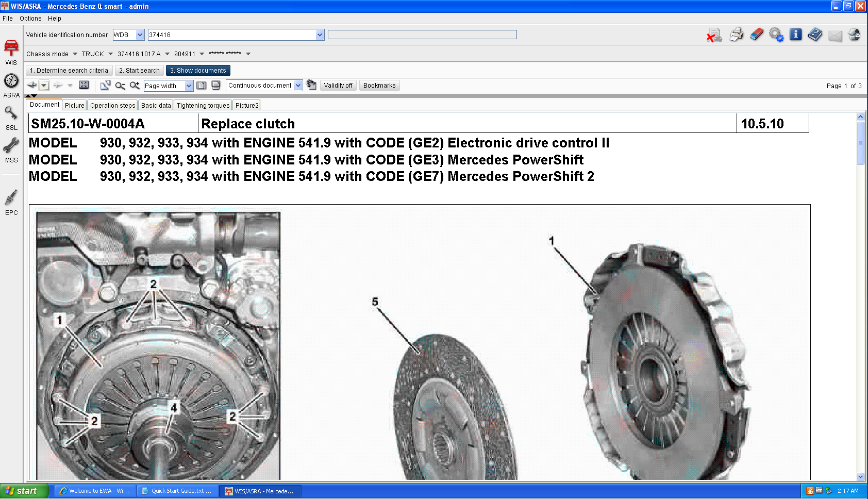
Task: Open the EPC parts catalog in the sidebar
Action: pos(11,203)
